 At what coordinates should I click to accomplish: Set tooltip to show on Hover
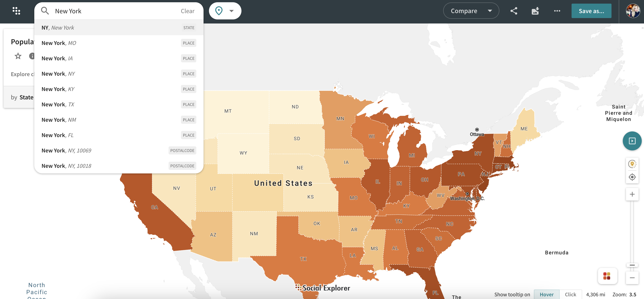tap(546, 294)
